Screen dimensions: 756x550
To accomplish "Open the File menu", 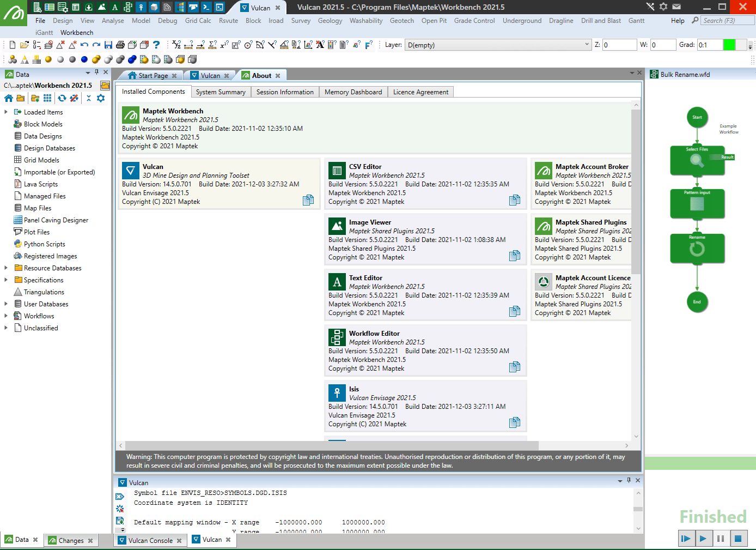I will point(40,21).
